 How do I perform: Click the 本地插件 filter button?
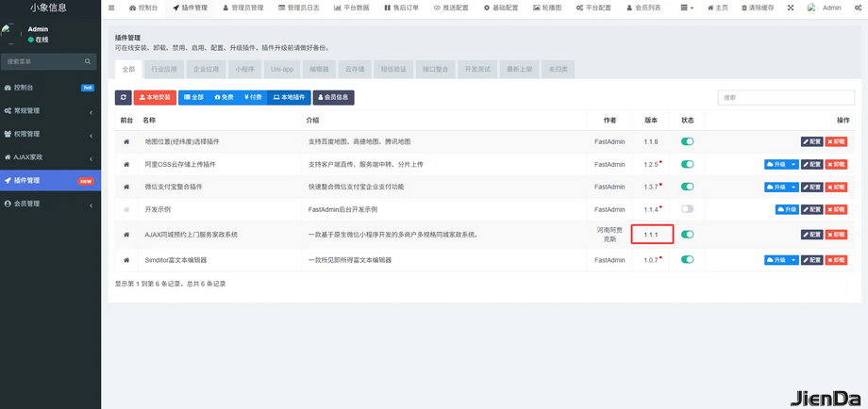(289, 97)
